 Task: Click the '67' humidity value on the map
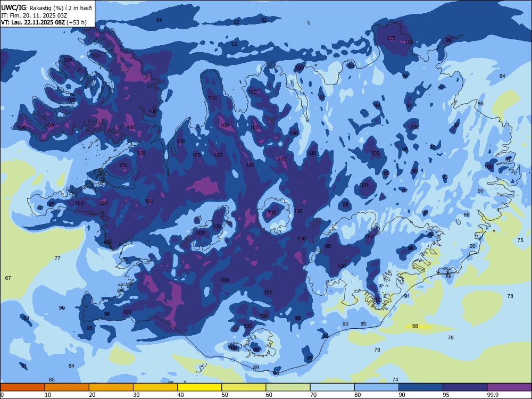point(8,278)
